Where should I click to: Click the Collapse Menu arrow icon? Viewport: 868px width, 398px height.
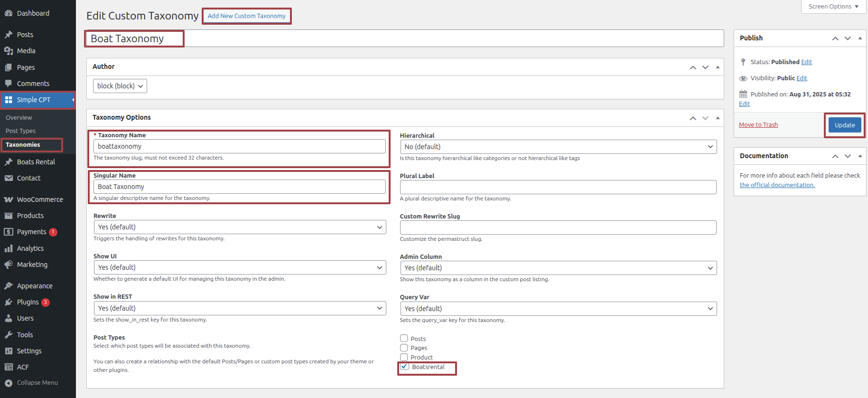coord(9,383)
